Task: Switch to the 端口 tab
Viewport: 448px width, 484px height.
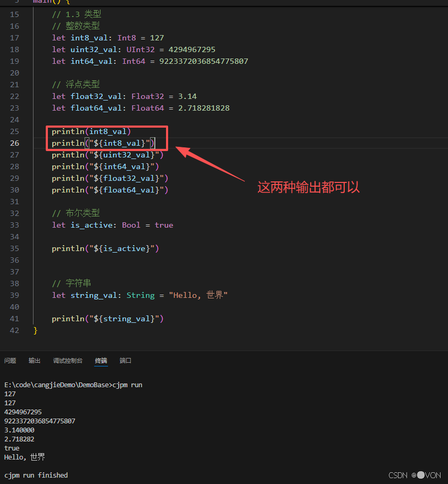Action: 126,361
